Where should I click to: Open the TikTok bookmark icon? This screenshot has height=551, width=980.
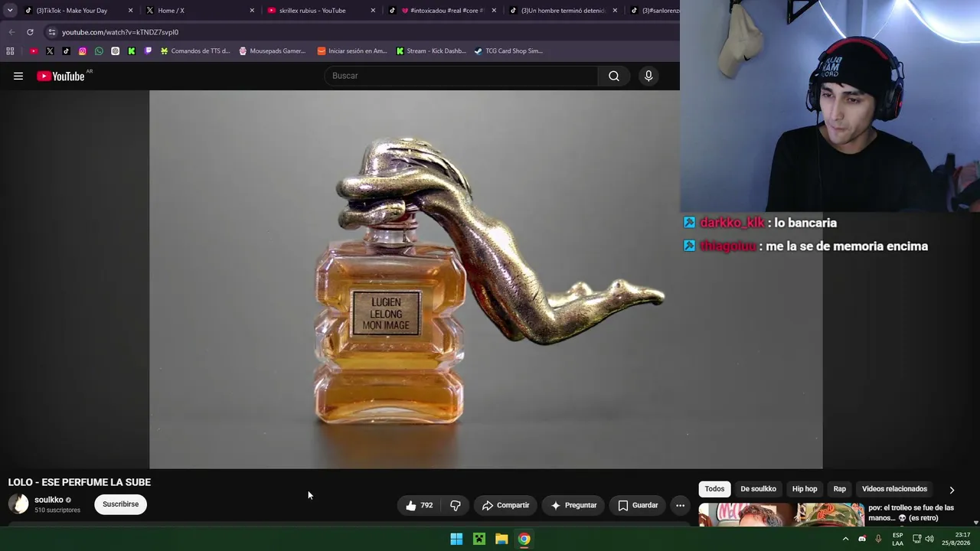66,51
